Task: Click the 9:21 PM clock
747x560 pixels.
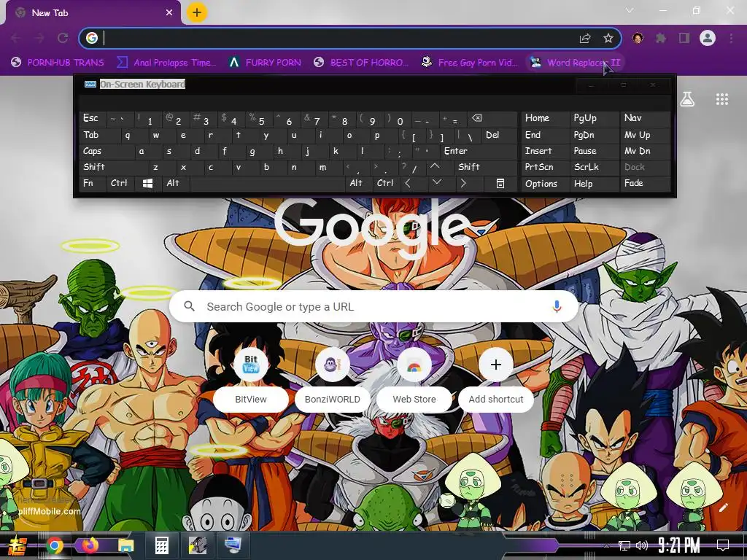Action: point(679,545)
